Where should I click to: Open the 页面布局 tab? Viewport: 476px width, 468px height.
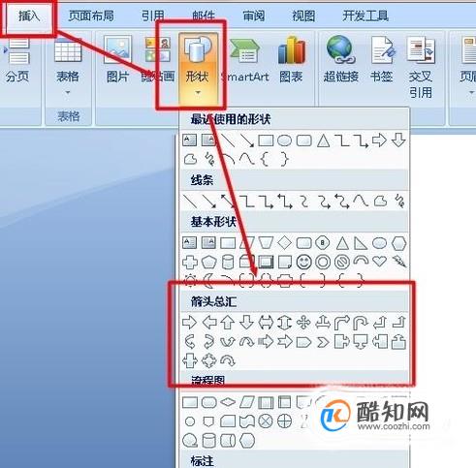coord(91,16)
